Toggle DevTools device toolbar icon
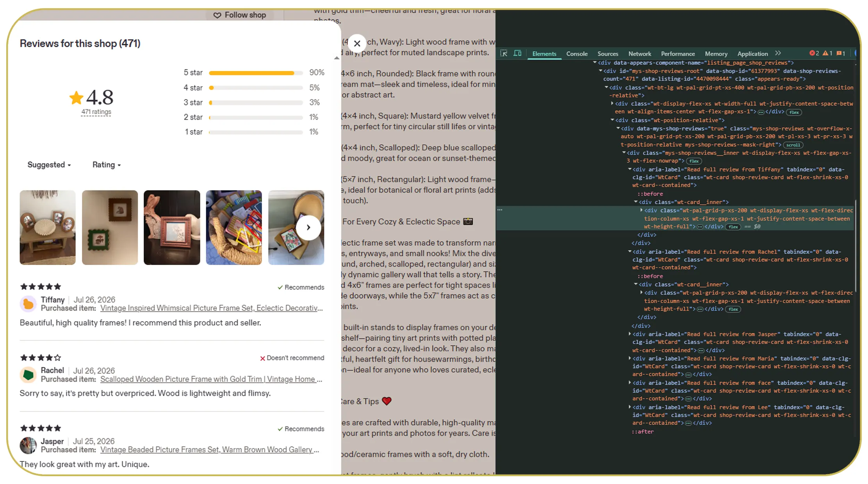Screen dimensions: 868x484 pyautogui.click(x=517, y=53)
